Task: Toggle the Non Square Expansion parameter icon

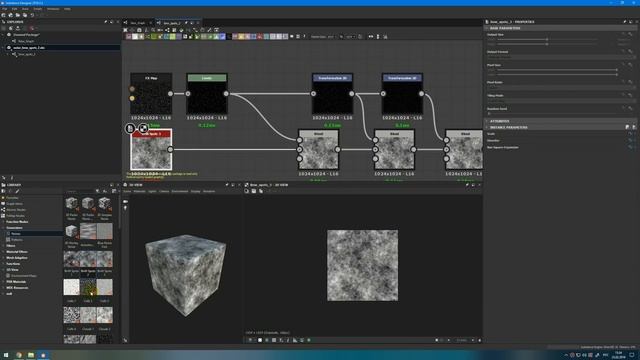Action: pos(630,147)
